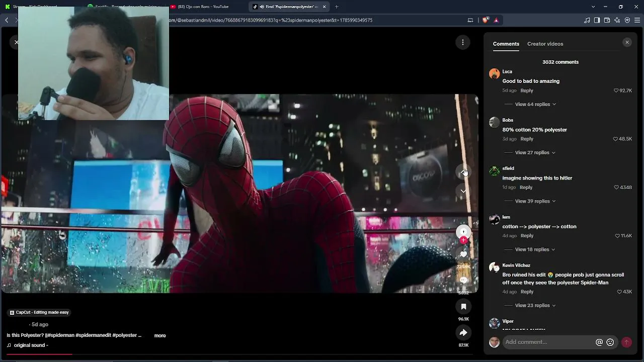Open sfield's profile avatar
Viewport: 644px width, 362px height.
pyautogui.click(x=495, y=170)
